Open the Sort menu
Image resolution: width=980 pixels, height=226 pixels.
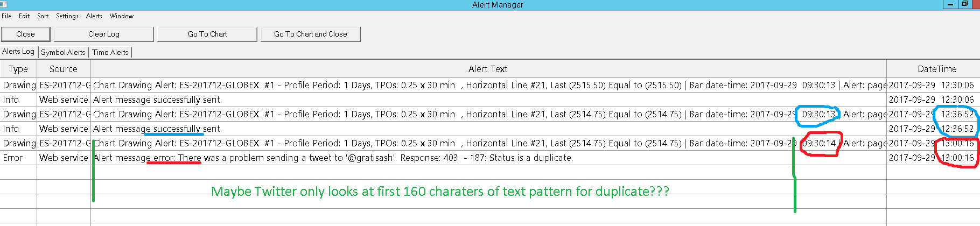(x=43, y=16)
